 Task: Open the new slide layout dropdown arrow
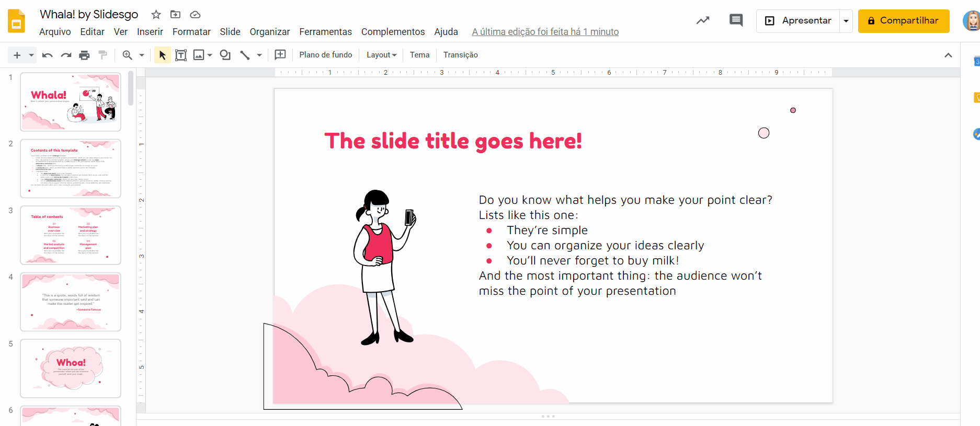31,55
